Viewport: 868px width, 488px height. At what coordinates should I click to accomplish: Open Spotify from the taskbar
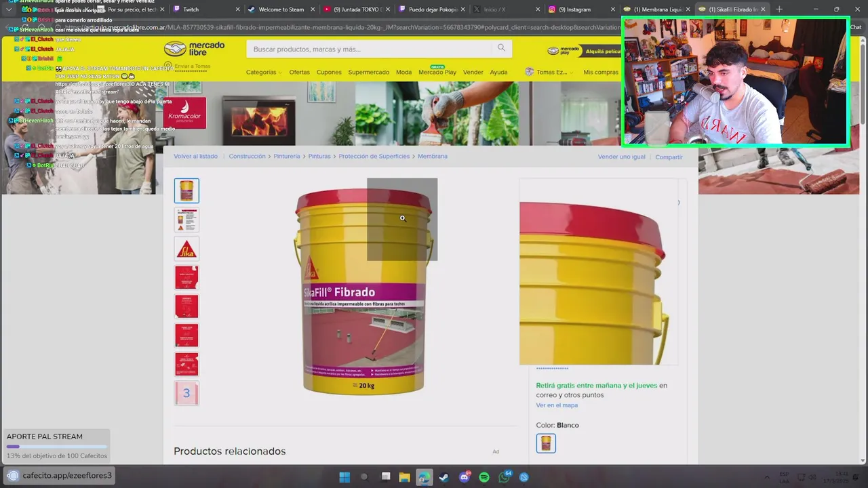tap(484, 477)
